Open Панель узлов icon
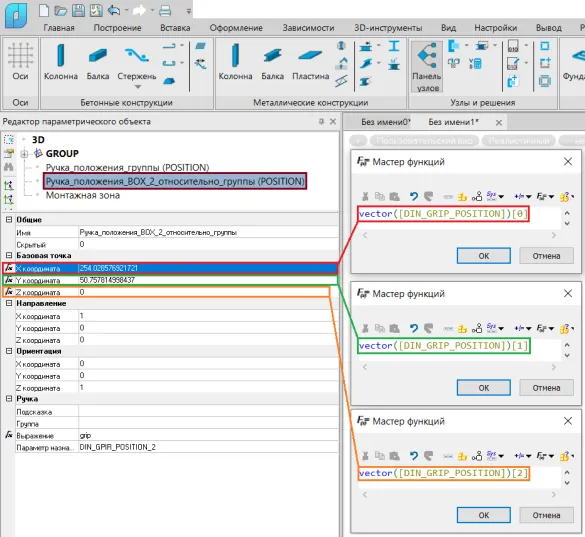This screenshot has width=585, height=537. 427,55
